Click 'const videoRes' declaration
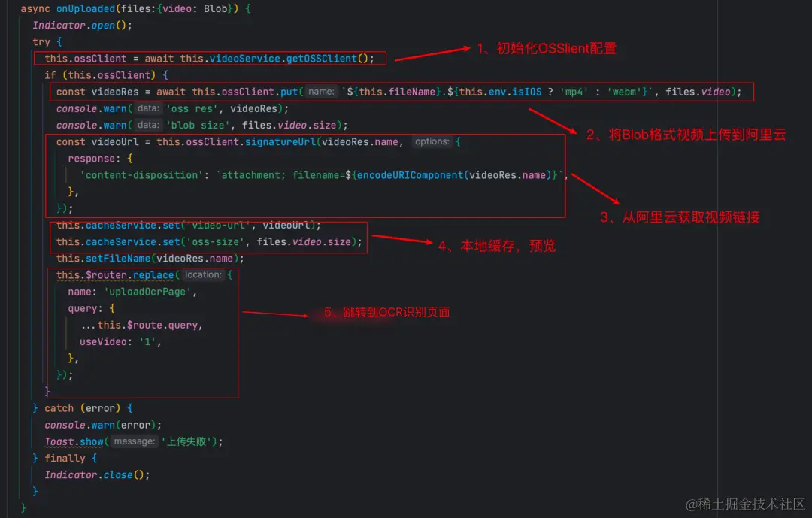This screenshot has height=518, width=812. click(x=97, y=92)
